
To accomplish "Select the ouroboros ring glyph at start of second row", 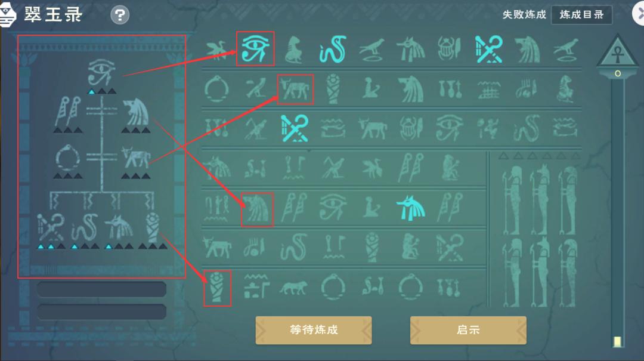I will pyautogui.click(x=216, y=89).
